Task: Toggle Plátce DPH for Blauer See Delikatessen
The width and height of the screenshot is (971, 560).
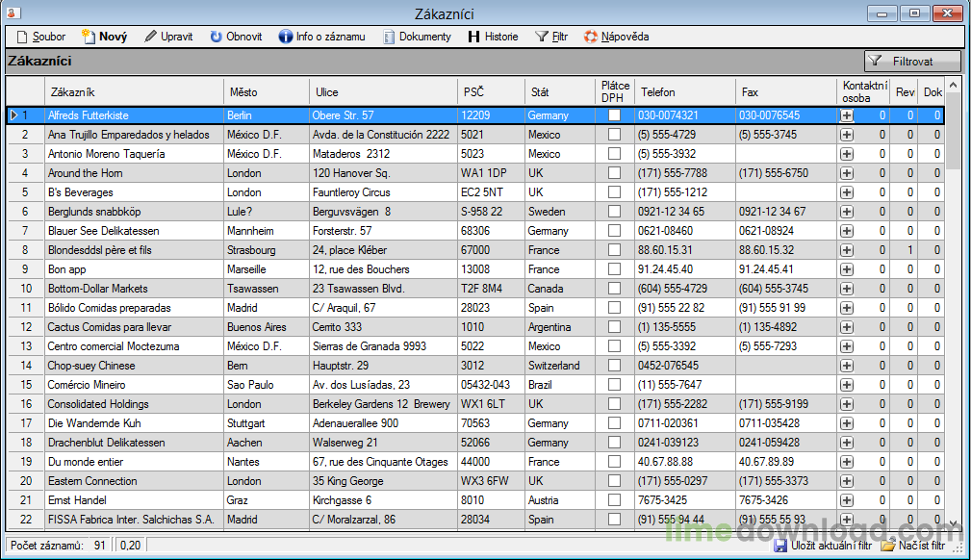Action: pos(614,230)
